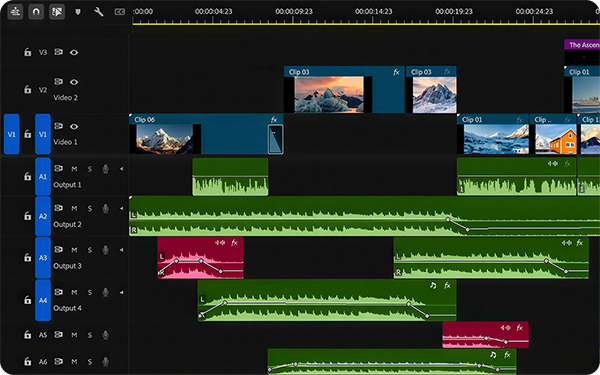Lock the A6 track
600x375 pixels.
click(28, 361)
